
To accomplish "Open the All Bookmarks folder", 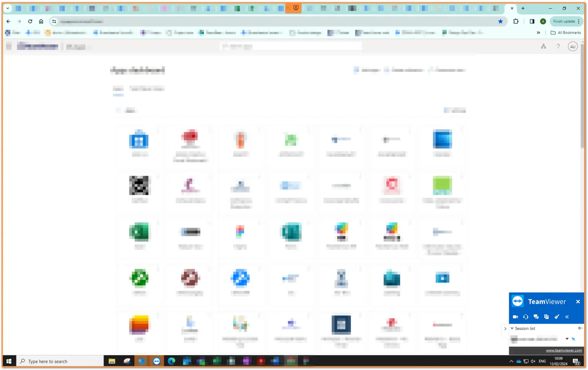I will pyautogui.click(x=566, y=33).
